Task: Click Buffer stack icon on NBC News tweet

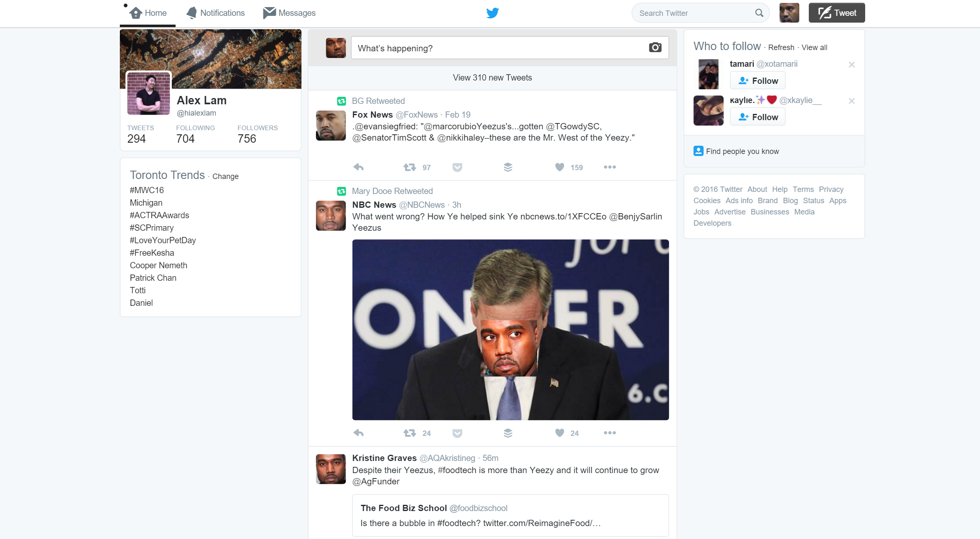Action: coord(508,433)
